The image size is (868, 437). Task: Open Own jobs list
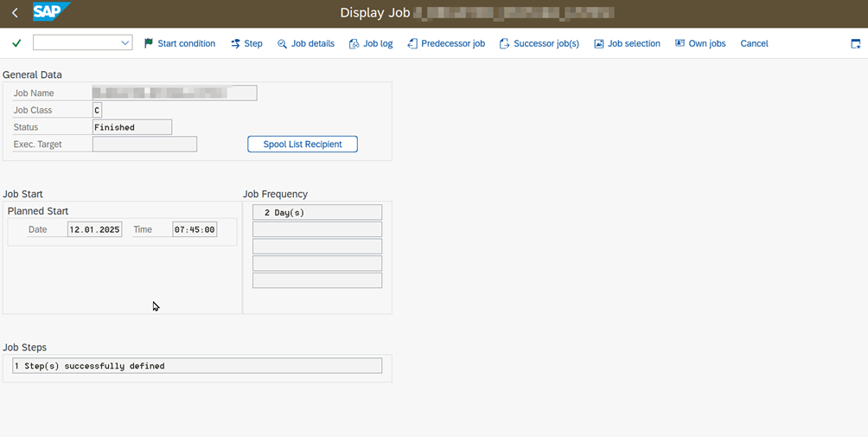pos(700,43)
